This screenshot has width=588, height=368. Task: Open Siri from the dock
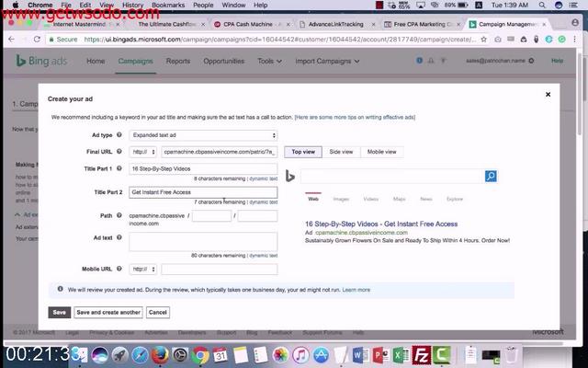coord(100,354)
